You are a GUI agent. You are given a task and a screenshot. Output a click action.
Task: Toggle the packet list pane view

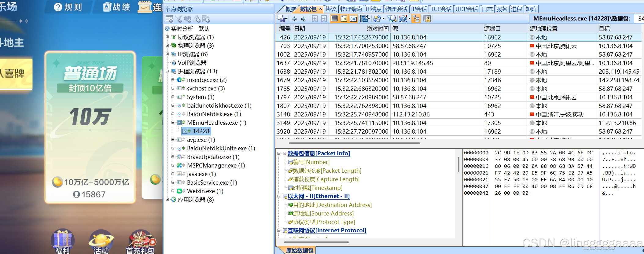[334, 19]
